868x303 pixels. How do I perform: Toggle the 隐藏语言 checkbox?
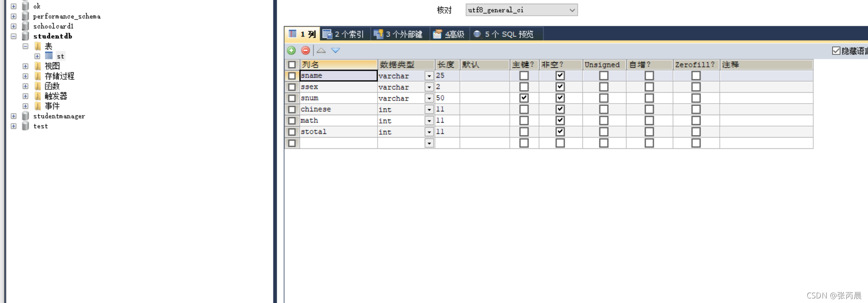tap(836, 51)
